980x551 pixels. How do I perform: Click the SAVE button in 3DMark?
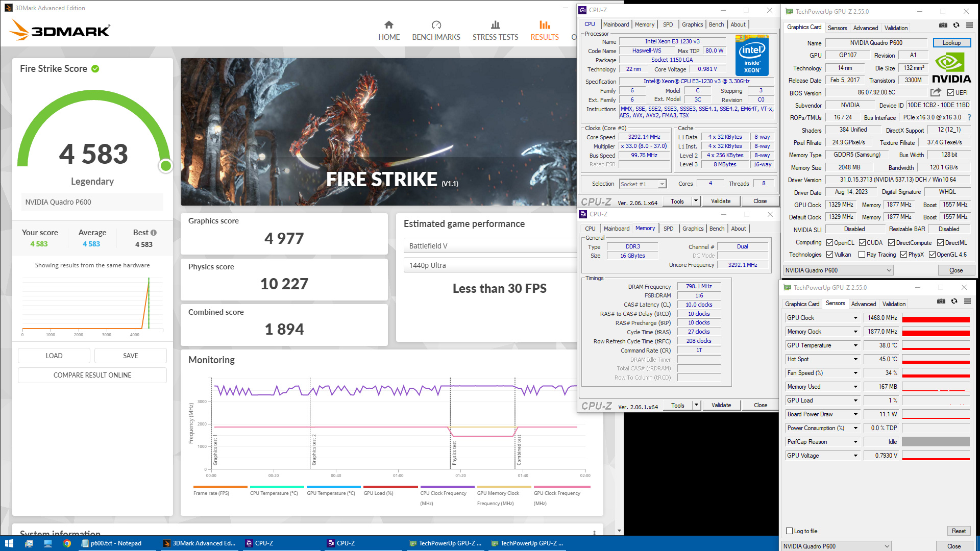click(x=131, y=356)
